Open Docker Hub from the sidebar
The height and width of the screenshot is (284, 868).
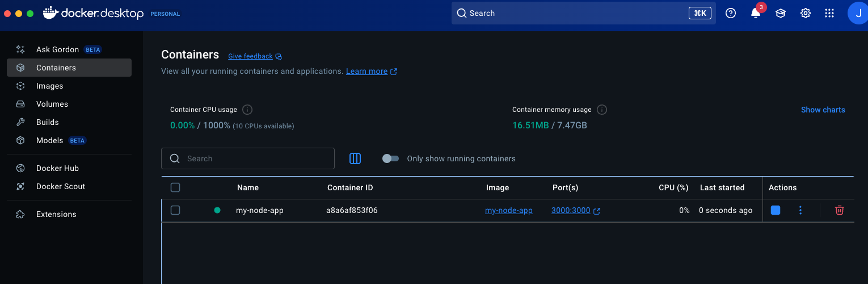click(69, 168)
